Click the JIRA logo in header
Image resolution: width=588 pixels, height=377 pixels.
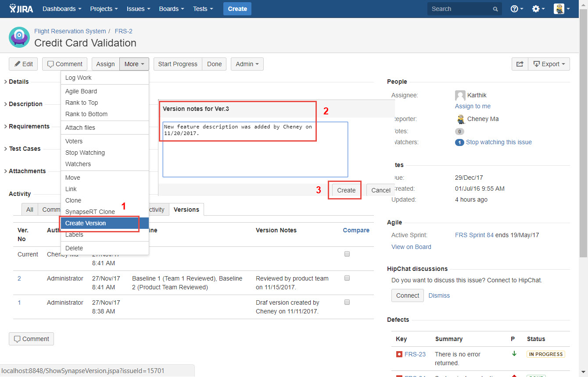point(21,9)
